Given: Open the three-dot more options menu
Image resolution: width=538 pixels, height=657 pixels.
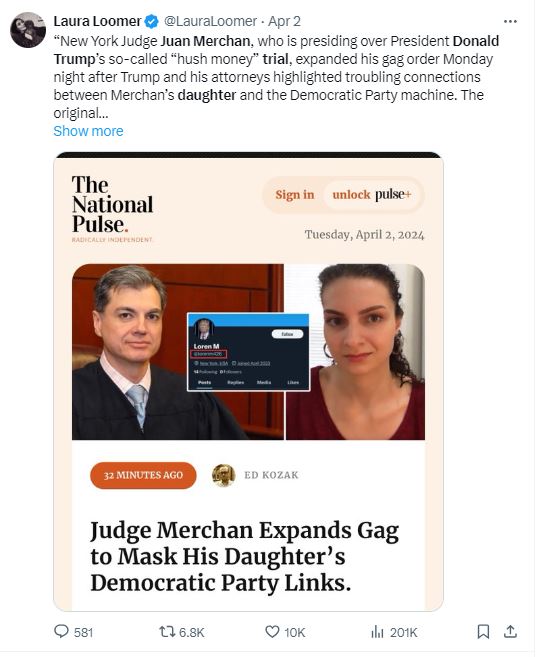Looking at the screenshot, I should [x=510, y=21].
